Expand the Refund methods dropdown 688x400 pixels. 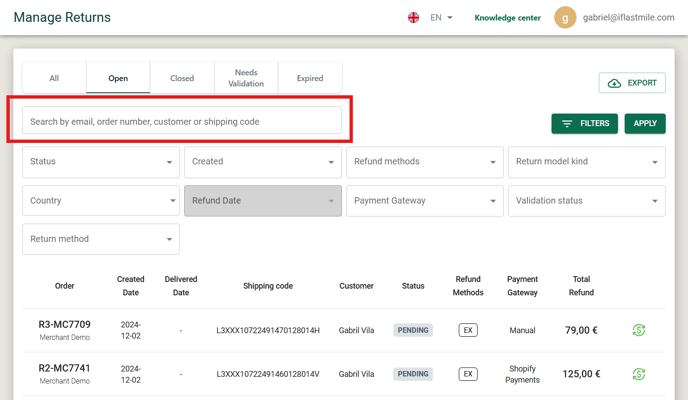click(425, 162)
